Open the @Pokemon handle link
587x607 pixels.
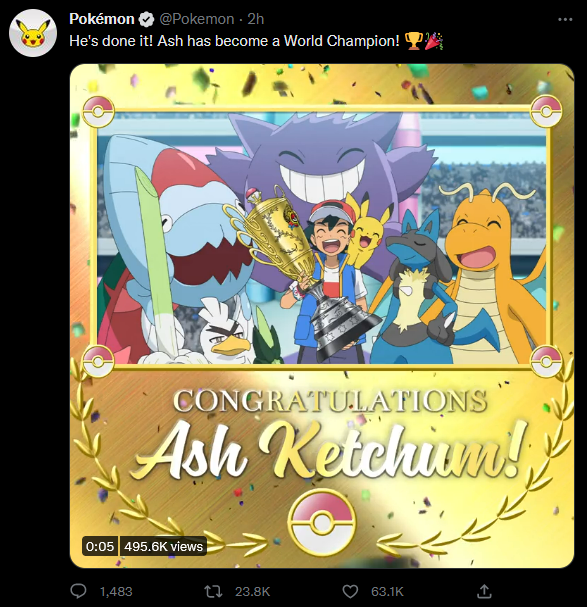coord(197,19)
